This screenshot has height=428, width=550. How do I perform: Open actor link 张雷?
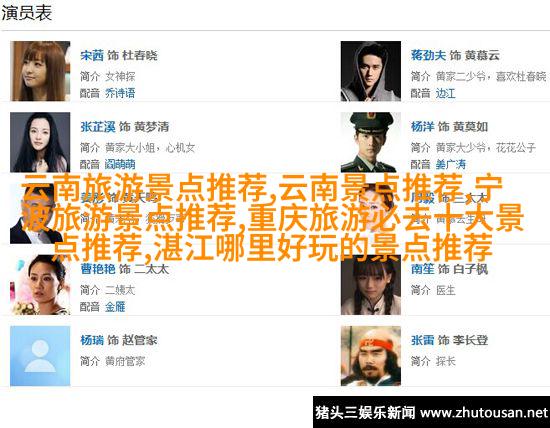pos(422,340)
